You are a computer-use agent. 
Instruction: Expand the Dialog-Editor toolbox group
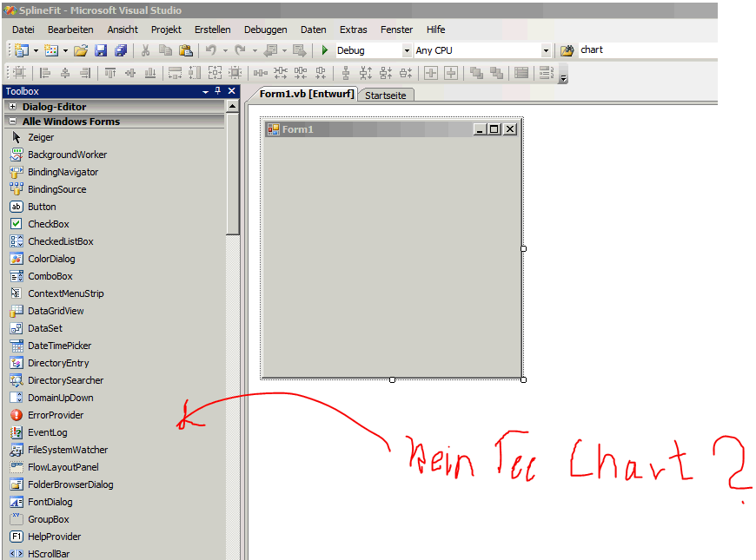(x=13, y=107)
